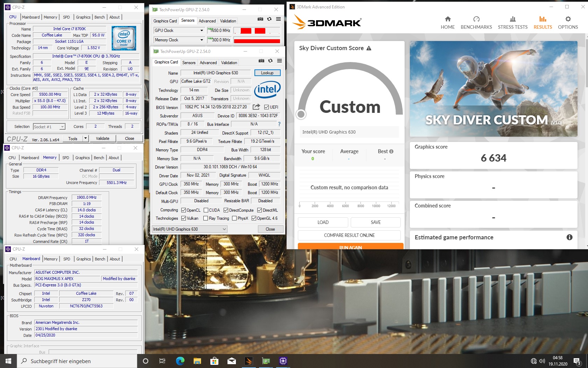Open the Socket #1 selection dropdown in CPU-Z
The image size is (588, 368).
click(x=49, y=127)
